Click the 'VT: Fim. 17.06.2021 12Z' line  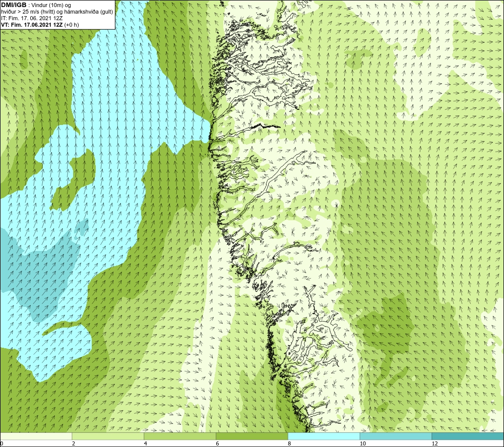pos(32,25)
